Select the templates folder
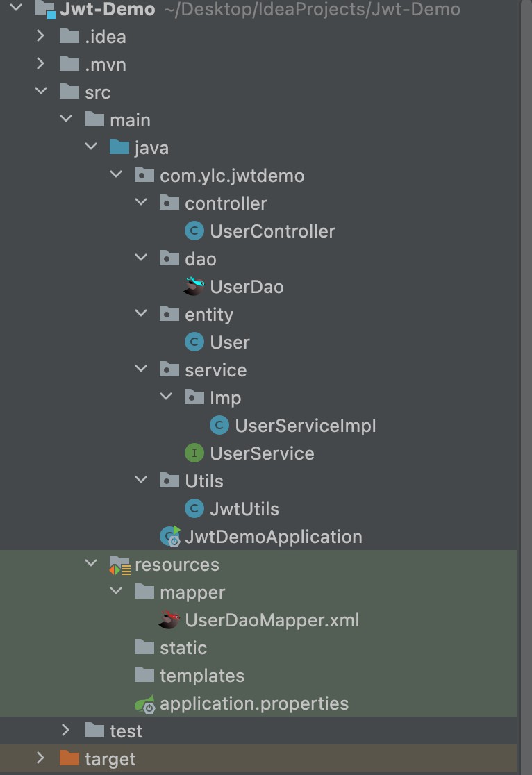The width and height of the screenshot is (532, 775). [x=201, y=676]
